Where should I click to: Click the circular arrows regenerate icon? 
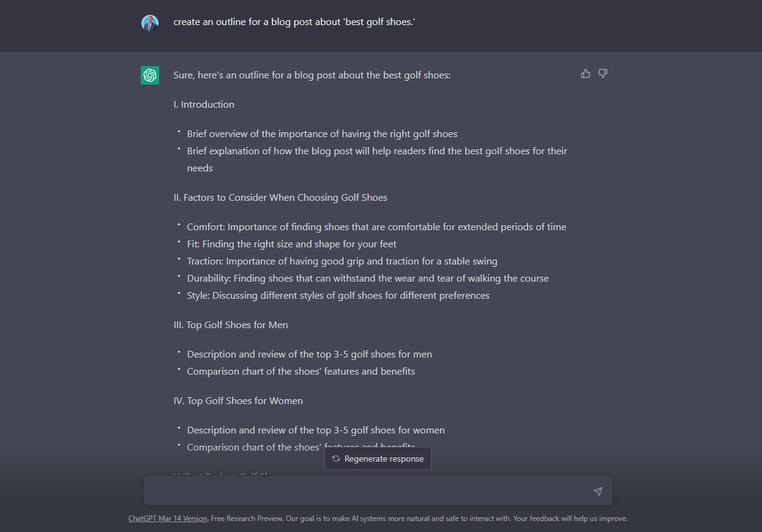[x=336, y=459]
